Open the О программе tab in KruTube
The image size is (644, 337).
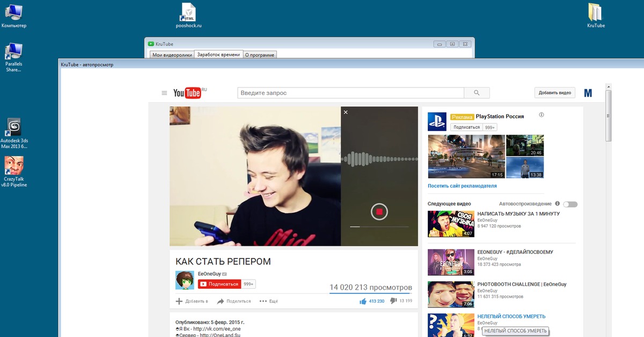point(260,55)
